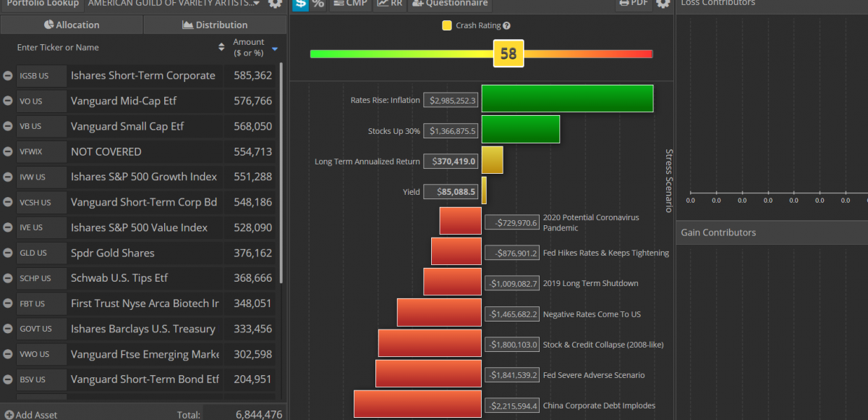Image resolution: width=868 pixels, height=420 pixels.
Task: Remove Spdr Gold Shares using minus icon
Action: [8, 253]
